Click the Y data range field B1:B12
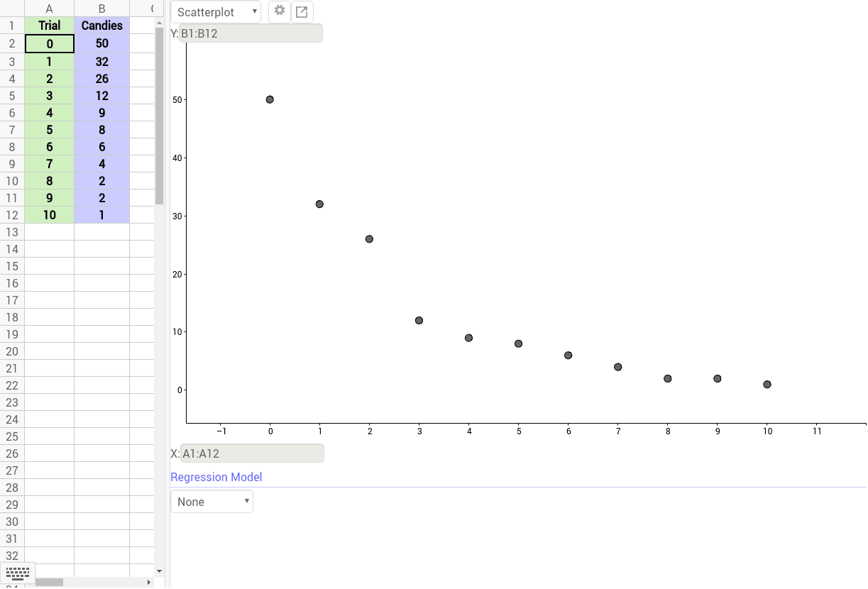This screenshot has height=589, width=868. (251, 33)
